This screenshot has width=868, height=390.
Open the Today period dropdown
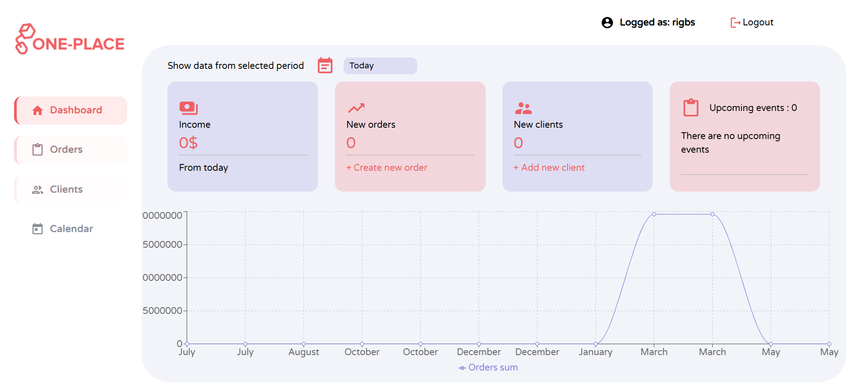380,66
